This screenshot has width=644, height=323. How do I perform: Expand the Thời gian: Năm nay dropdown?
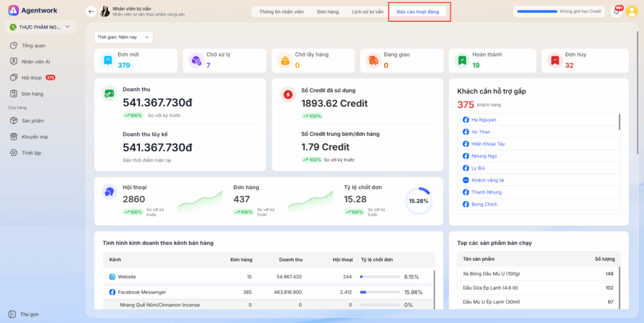(x=124, y=38)
